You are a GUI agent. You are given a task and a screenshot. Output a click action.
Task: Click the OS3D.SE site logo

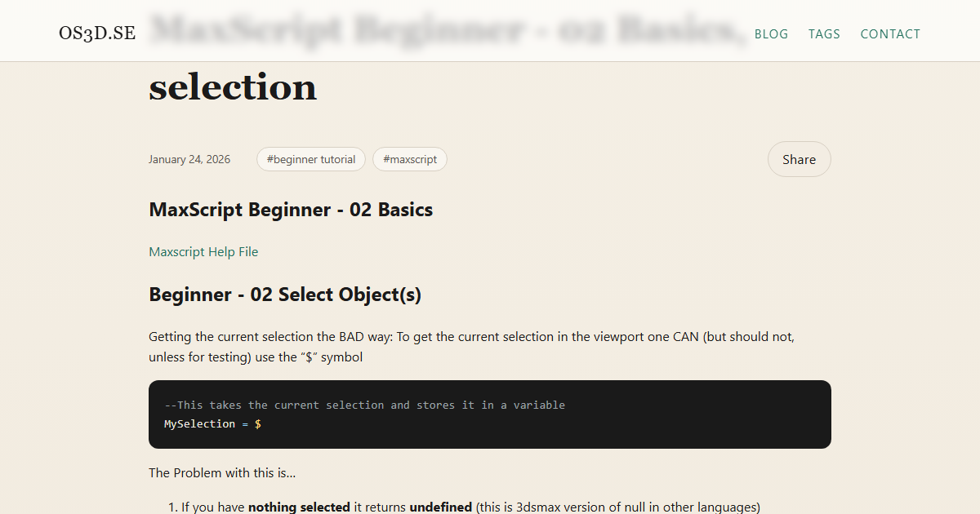[x=97, y=33]
